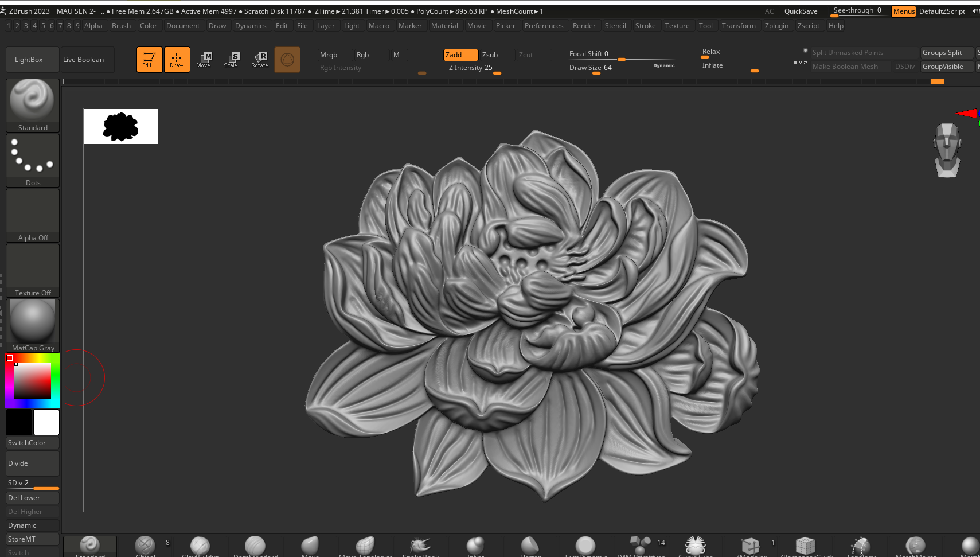Open the Zplugin menu
This screenshot has height=557, width=980.
pos(776,26)
